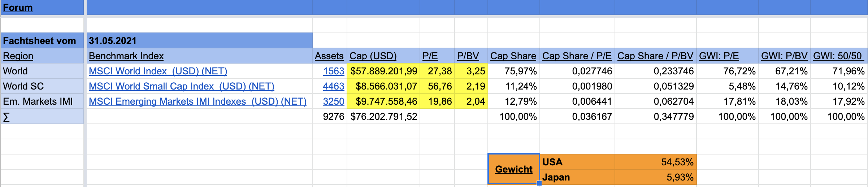
Task: Open the Forum link
Action: (x=18, y=8)
